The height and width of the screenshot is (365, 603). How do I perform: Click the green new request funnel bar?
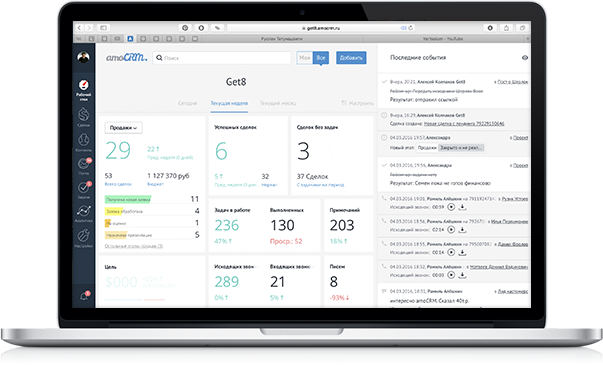128,199
